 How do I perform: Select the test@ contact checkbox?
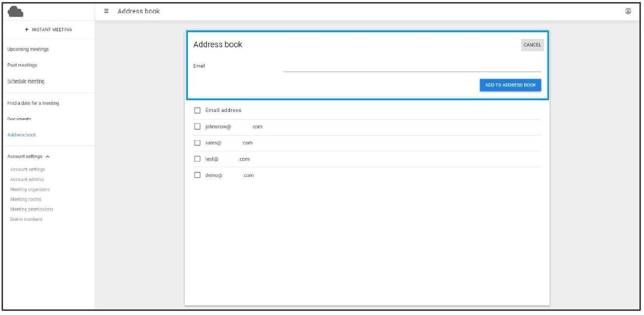[197, 159]
